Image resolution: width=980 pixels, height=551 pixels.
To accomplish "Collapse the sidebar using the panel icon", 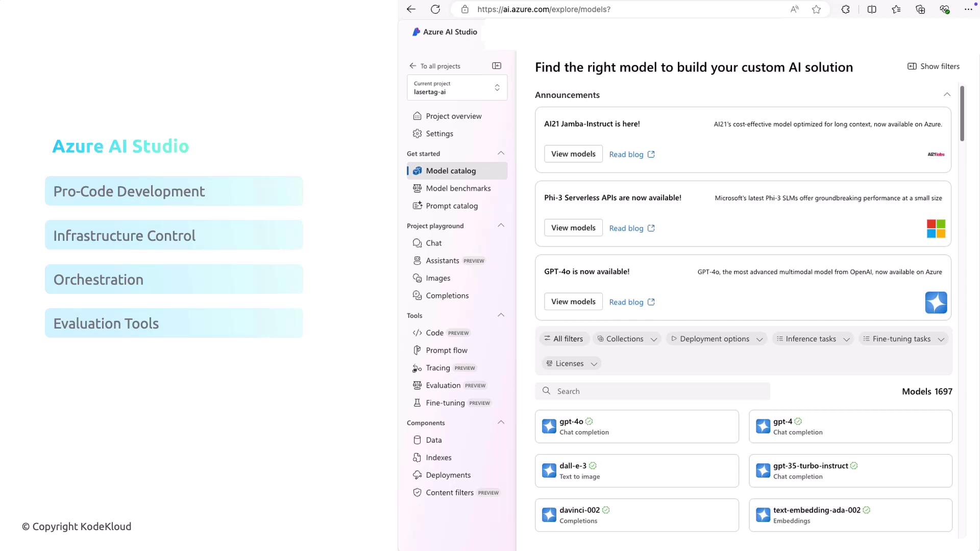I will pos(497,66).
